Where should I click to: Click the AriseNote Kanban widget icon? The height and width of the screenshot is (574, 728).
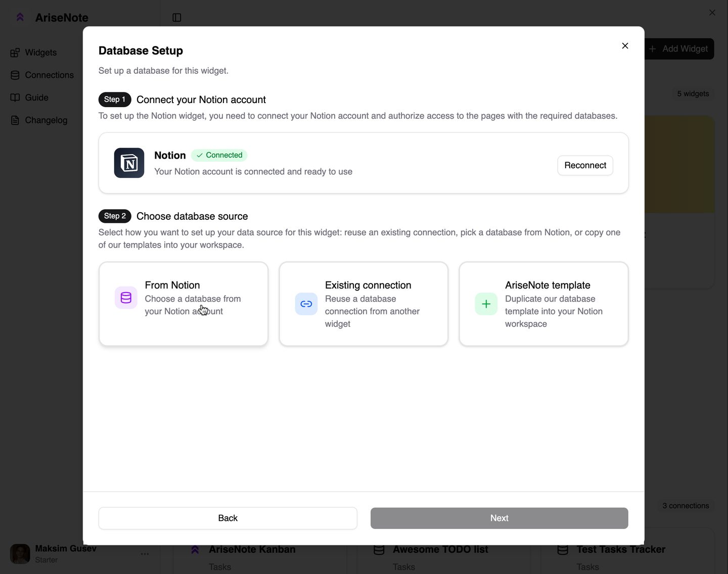click(195, 550)
